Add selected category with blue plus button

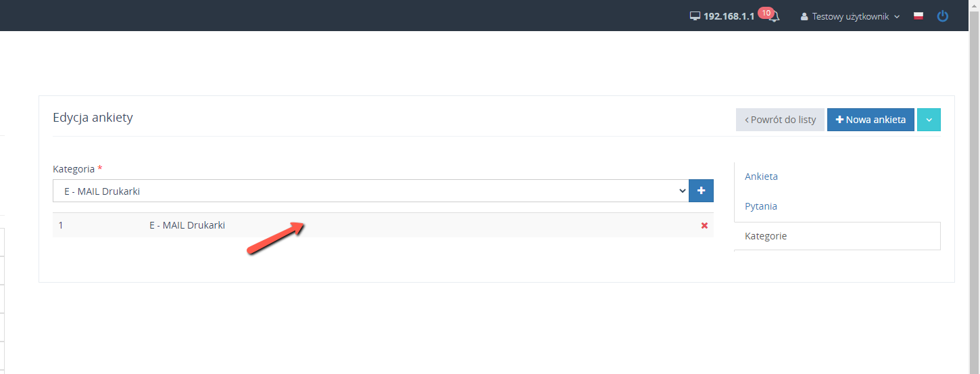click(x=701, y=191)
